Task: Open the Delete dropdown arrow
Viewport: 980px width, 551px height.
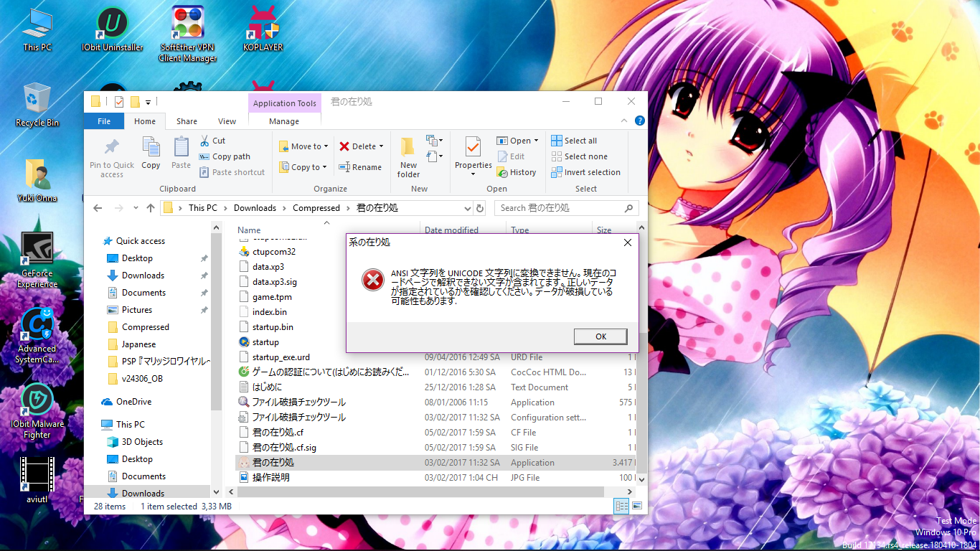Action: (381, 146)
